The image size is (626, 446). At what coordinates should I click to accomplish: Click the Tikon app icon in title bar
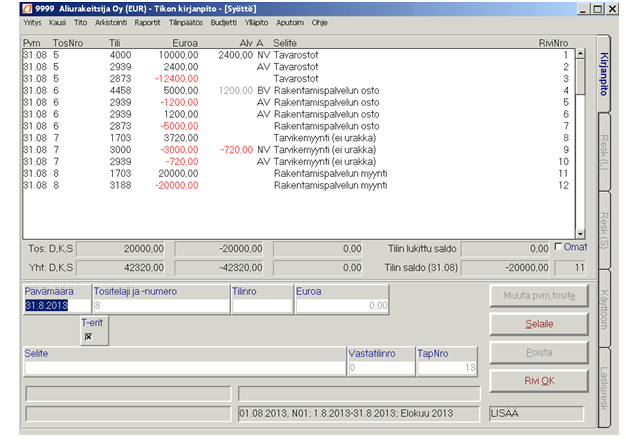27,8
